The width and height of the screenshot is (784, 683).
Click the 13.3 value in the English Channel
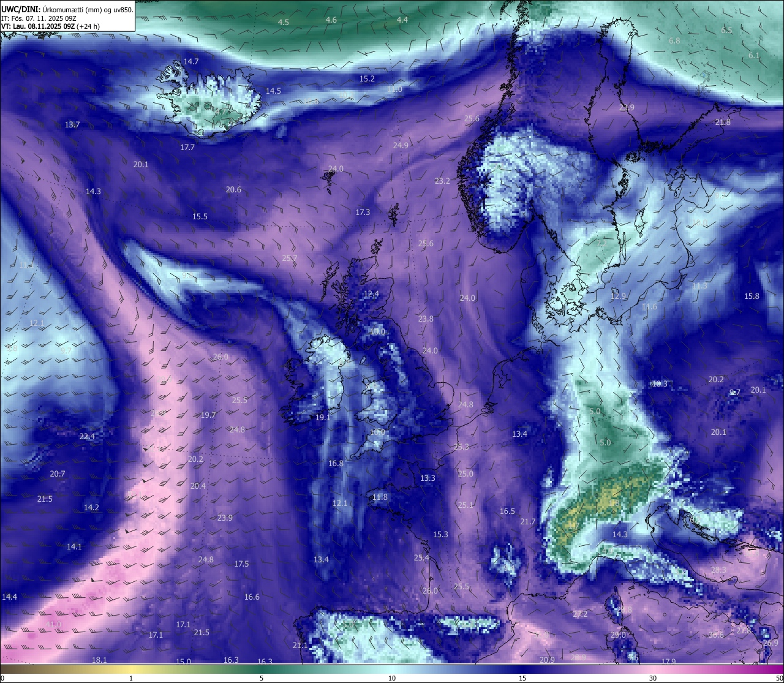pyautogui.click(x=428, y=478)
